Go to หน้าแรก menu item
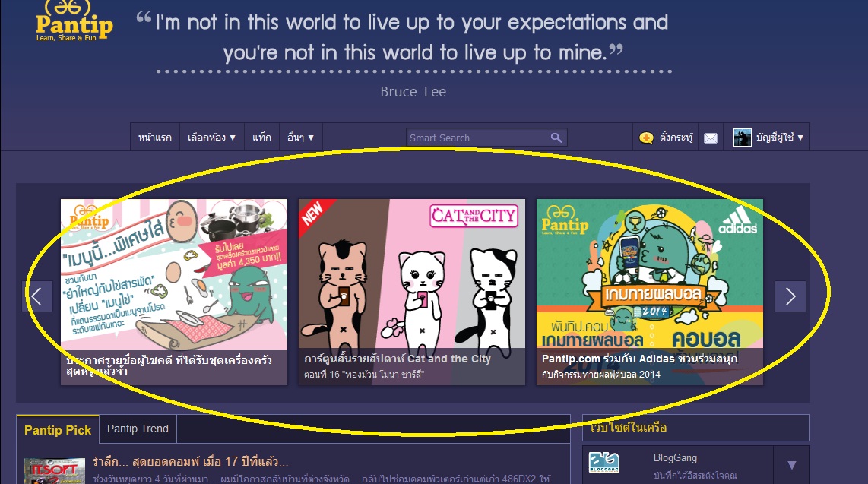Image resolution: width=868 pixels, height=484 pixels. pos(155,138)
